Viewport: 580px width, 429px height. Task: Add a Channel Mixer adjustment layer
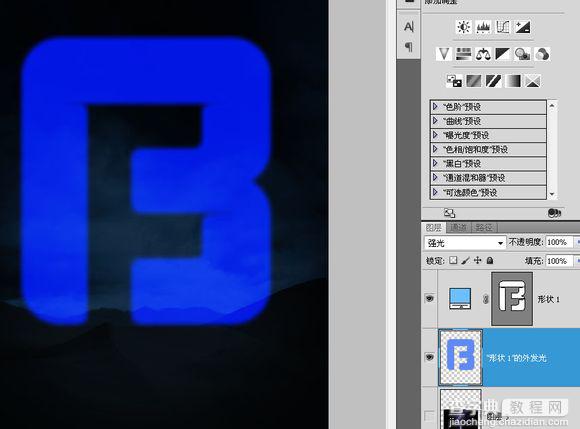(542, 54)
